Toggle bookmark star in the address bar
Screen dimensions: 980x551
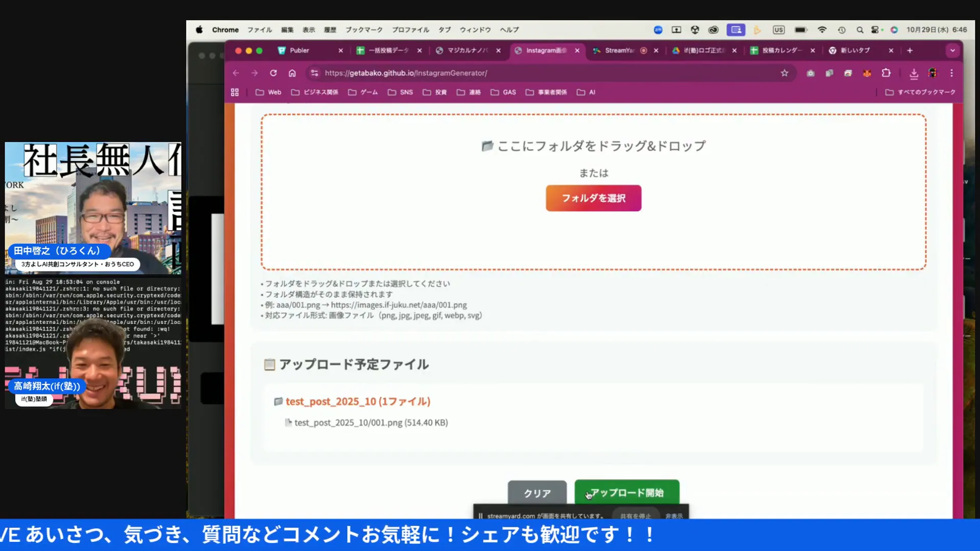[785, 73]
